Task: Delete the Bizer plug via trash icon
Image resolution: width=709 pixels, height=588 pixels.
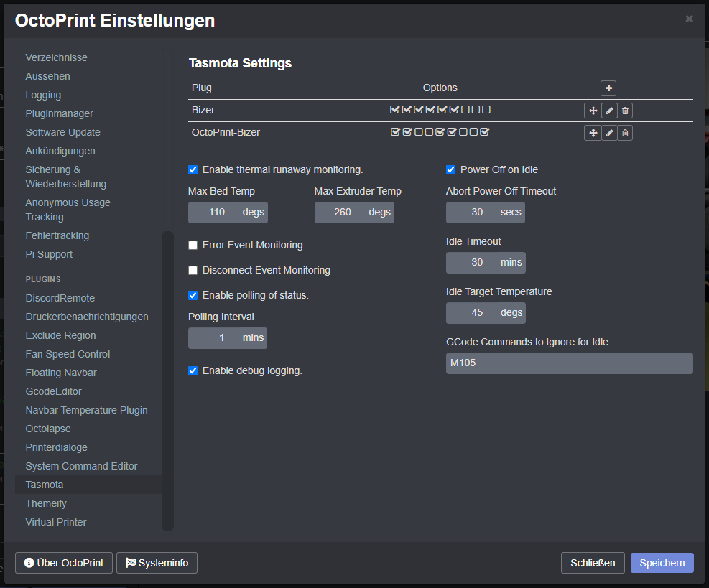Action: tap(624, 111)
